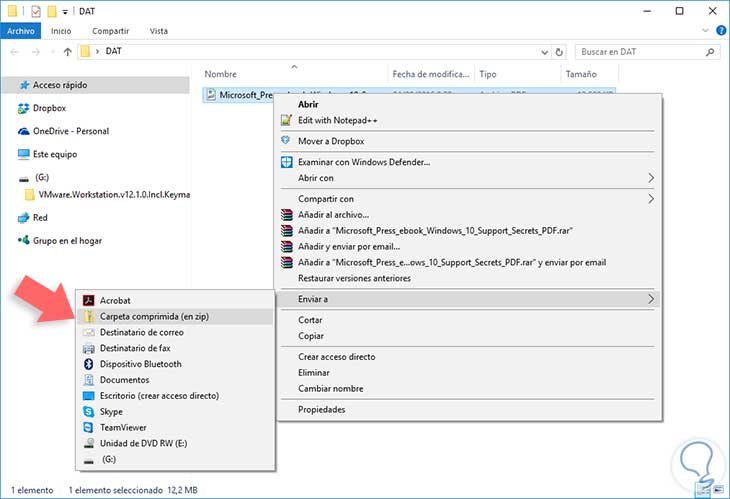Screen dimensions: 730x499
Task: Expand the 'Enviar a' submenu arrow
Action: pyautogui.click(x=651, y=298)
